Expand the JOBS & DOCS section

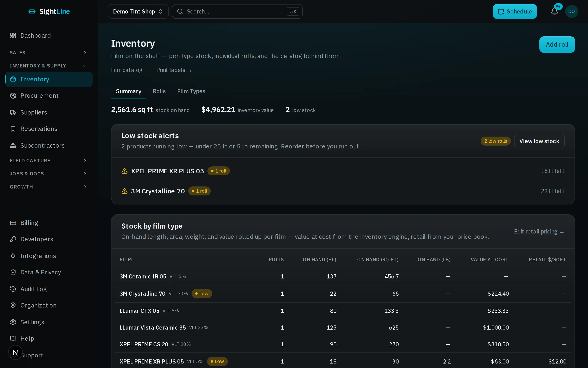(49, 174)
